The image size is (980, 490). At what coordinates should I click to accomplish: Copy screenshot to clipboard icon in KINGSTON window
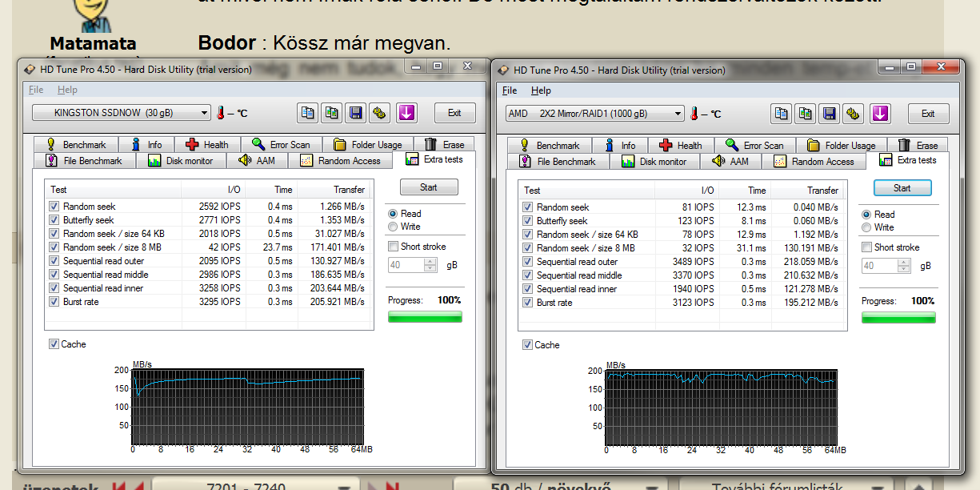(332, 113)
